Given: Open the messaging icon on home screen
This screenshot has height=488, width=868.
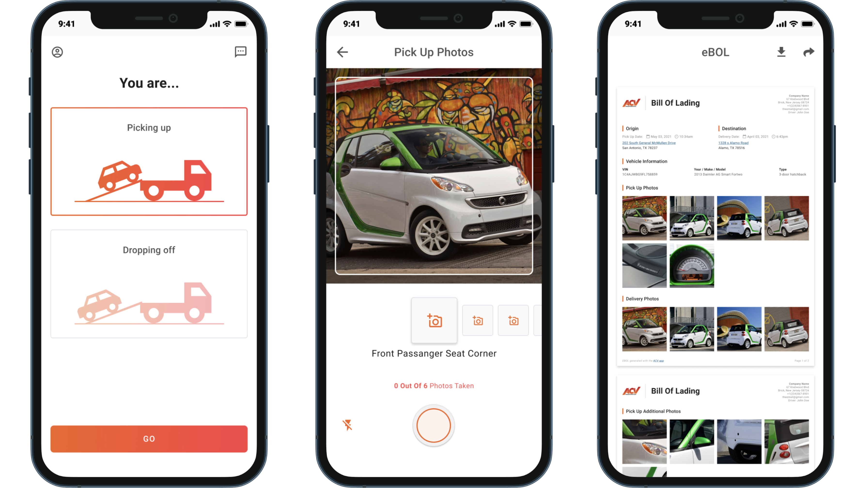Looking at the screenshot, I should (x=240, y=52).
